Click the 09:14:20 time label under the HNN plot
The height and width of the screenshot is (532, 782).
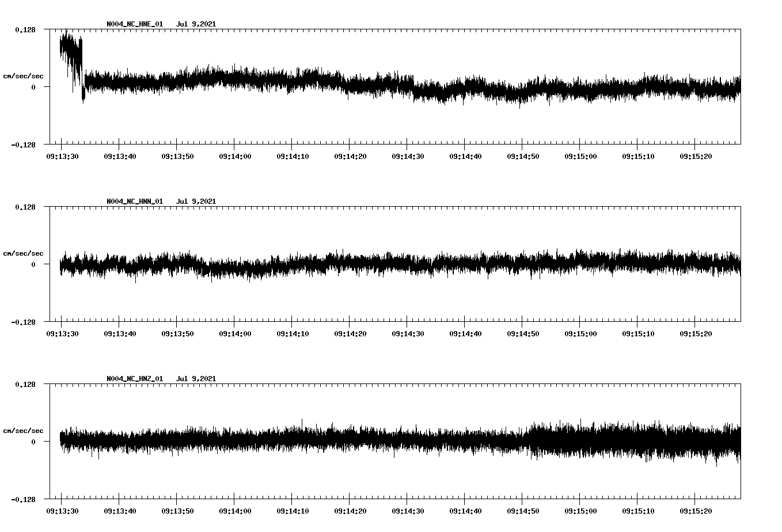tap(350, 333)
